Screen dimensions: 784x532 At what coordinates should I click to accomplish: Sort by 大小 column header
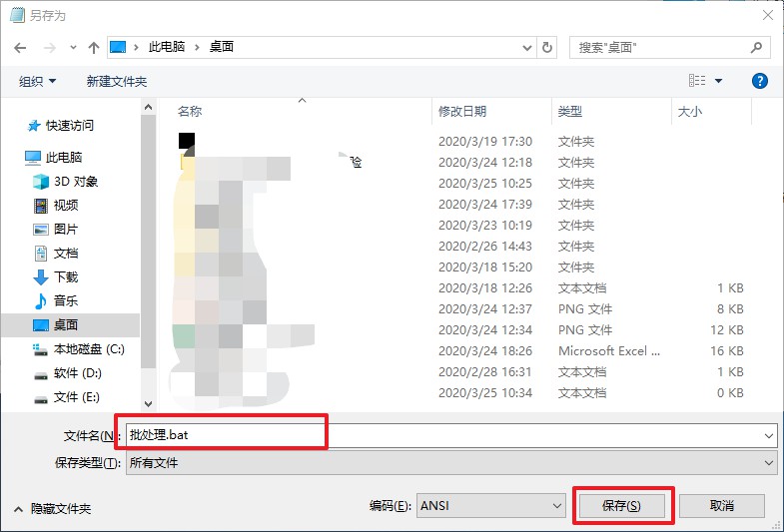click(x=690, y=112)
